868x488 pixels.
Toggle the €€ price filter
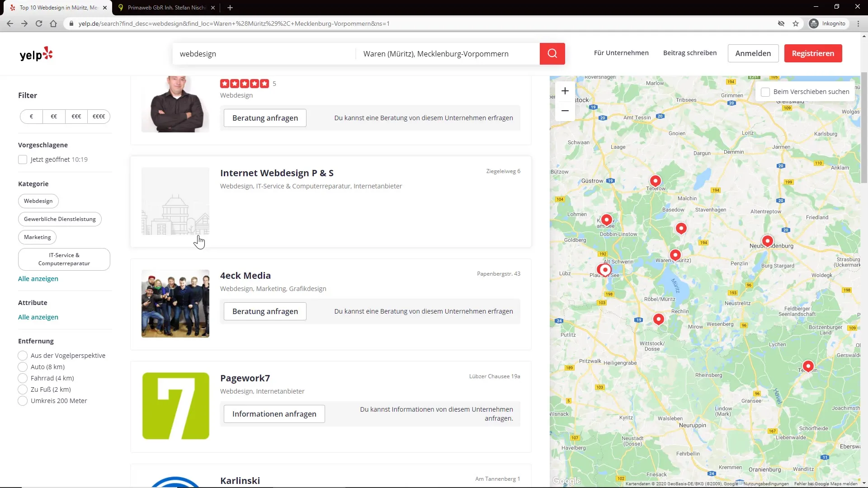54,117
